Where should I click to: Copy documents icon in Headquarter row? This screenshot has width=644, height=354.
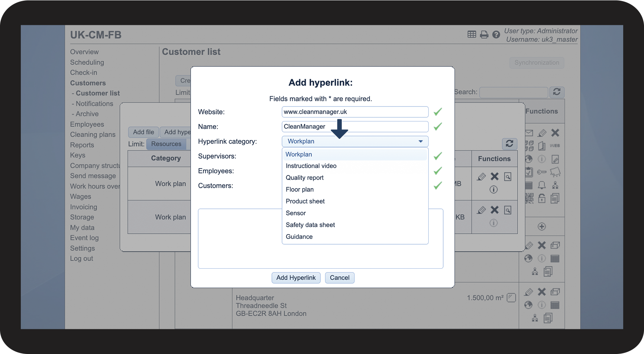click(548, 318)
